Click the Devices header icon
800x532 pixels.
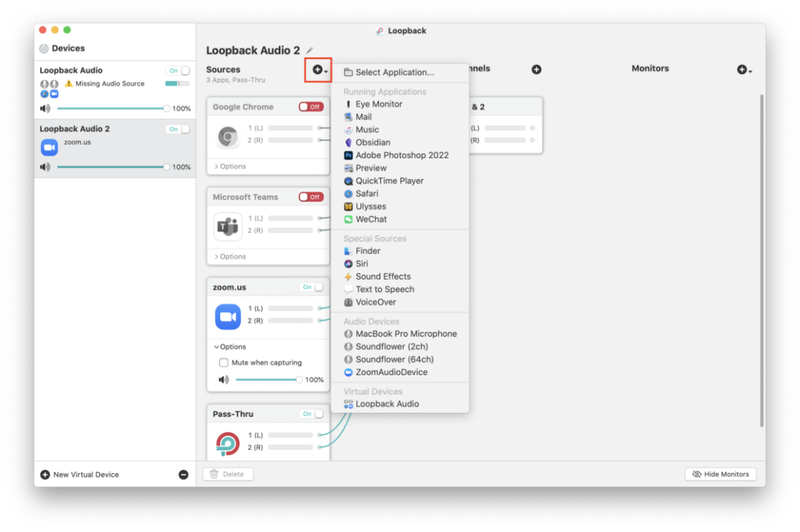pos(44,48)
